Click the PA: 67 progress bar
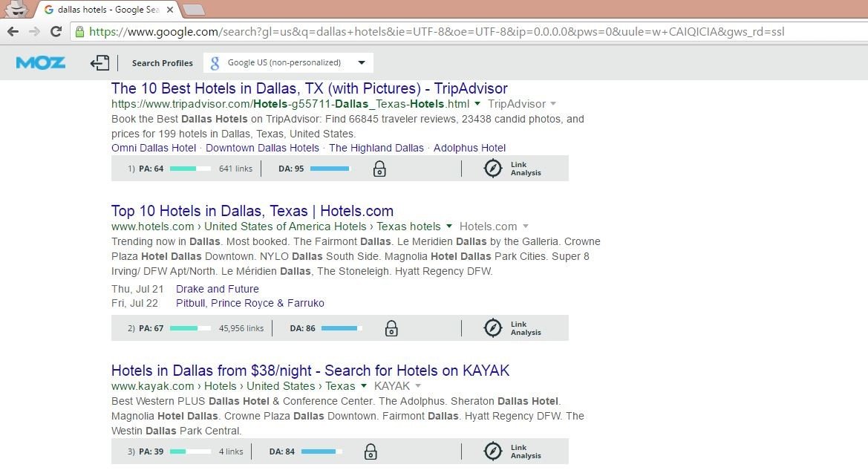Viewport: 868px width, 476px height. tap(190, 328)
